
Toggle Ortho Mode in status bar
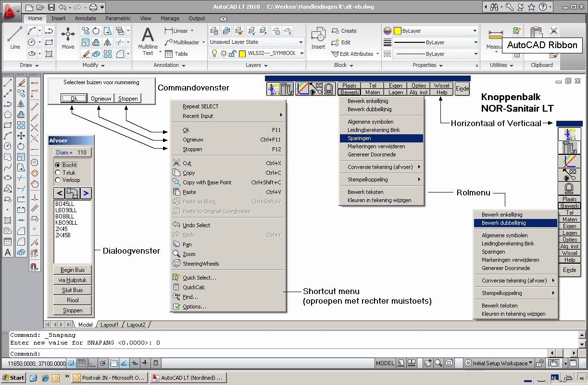click(92, 363)
